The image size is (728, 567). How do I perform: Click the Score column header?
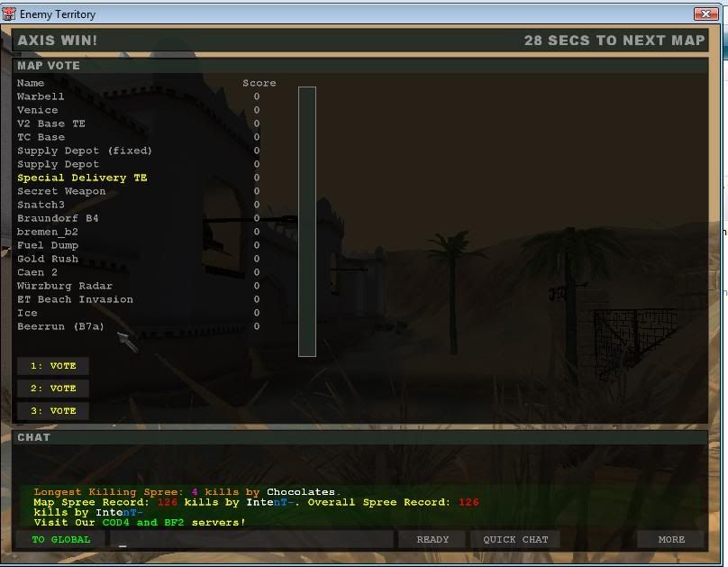click(x=259, y=83)
